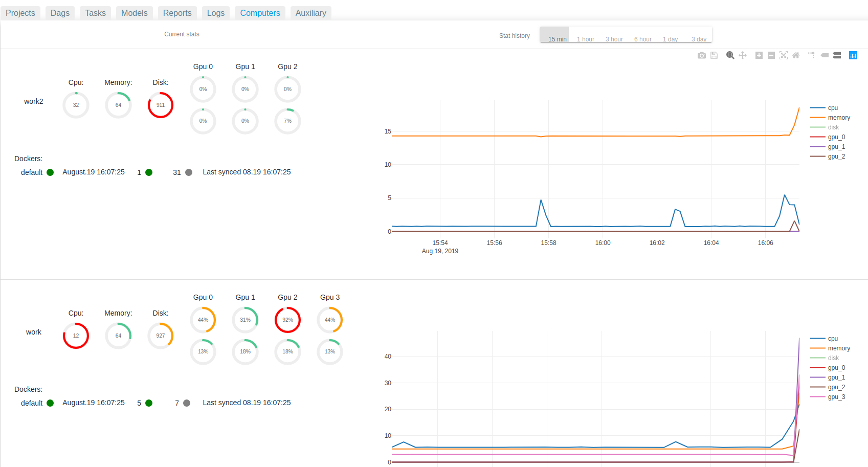Screen dimensions: 868x467
Task: Reset axes with the home icon
Action: pos(796,55)
